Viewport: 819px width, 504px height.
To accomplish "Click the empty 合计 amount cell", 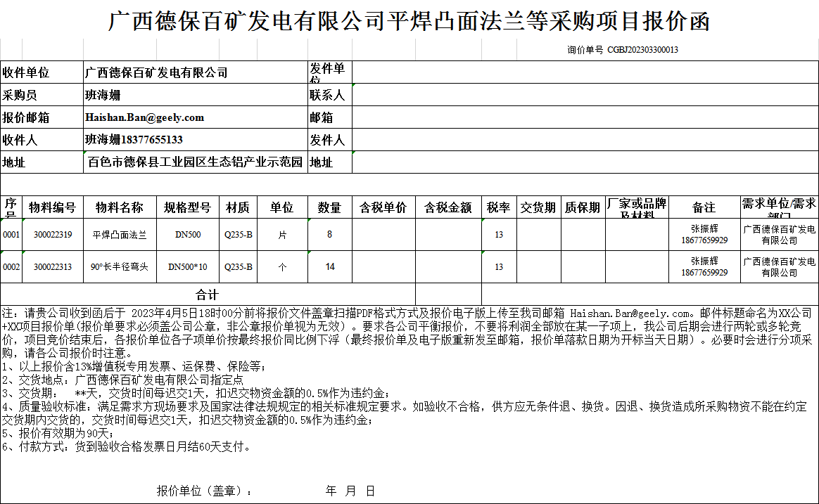I will point(448,295).
